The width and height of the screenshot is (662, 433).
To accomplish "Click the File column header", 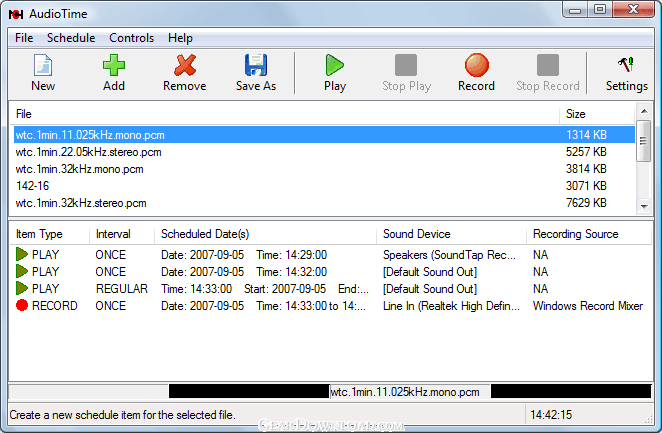I will pos(285,114).
